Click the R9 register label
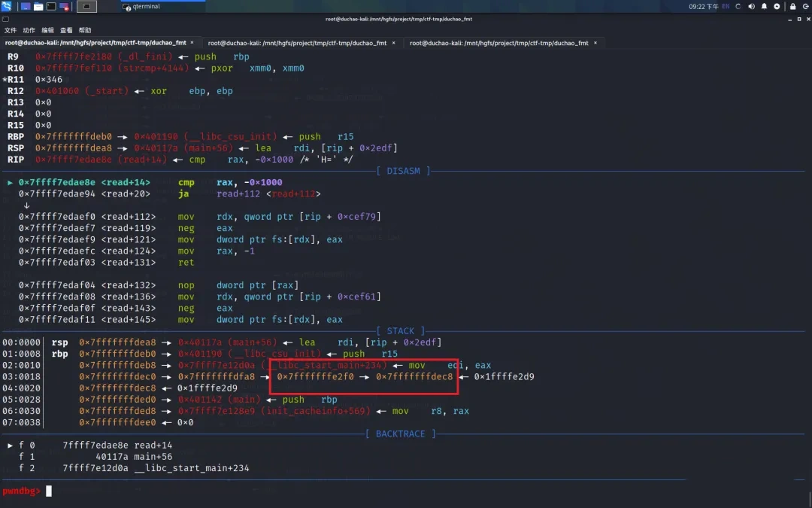This screenshot has width=812, height=508. [x=13, y=57]
